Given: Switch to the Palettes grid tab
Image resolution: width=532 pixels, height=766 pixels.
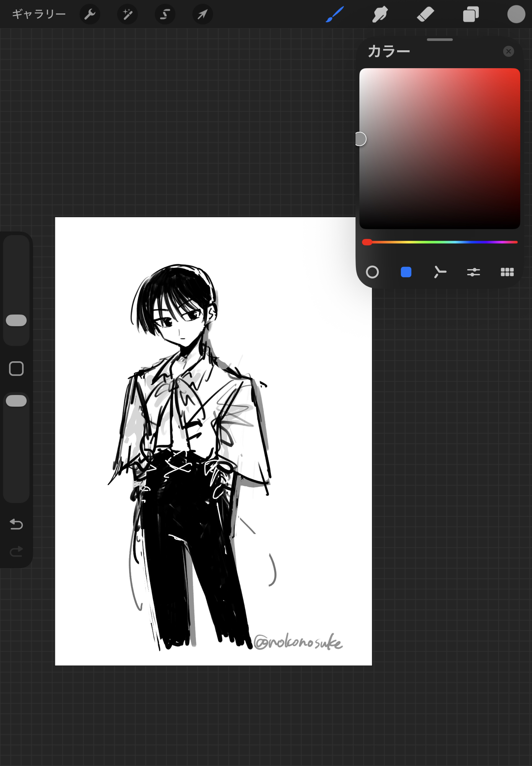Looking at the screenshot, I should [507, 272].
